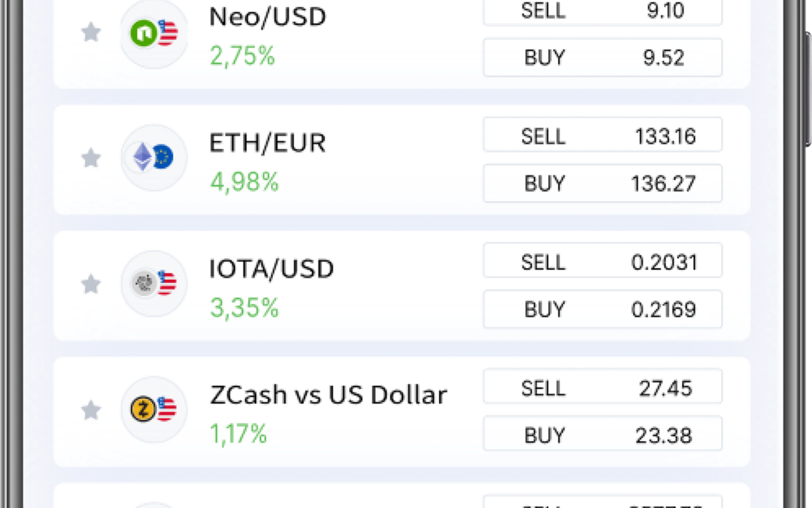
Task: Click the ZCash vs US Dollar title
Action: pyautogui.click(x=328, y=394)
